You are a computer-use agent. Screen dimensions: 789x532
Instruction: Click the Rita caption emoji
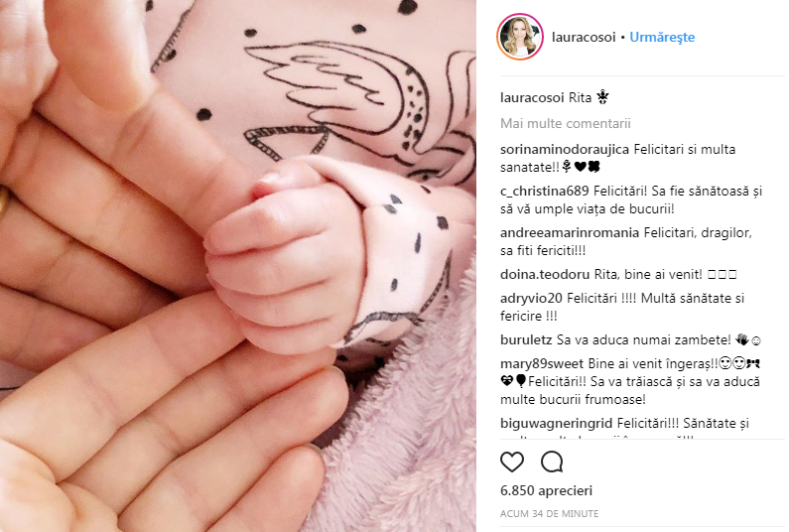coord(602,97)
